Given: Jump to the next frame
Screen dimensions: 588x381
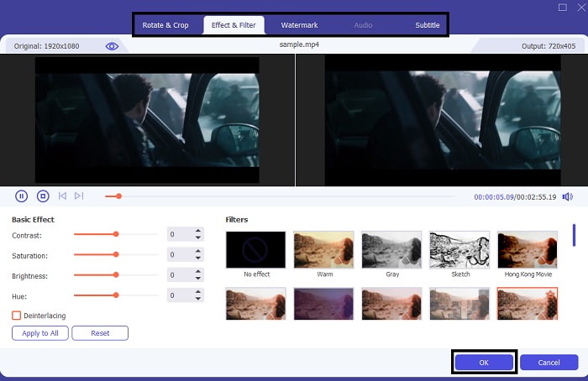Looking at the screenshot, I should tap(79, 196).
